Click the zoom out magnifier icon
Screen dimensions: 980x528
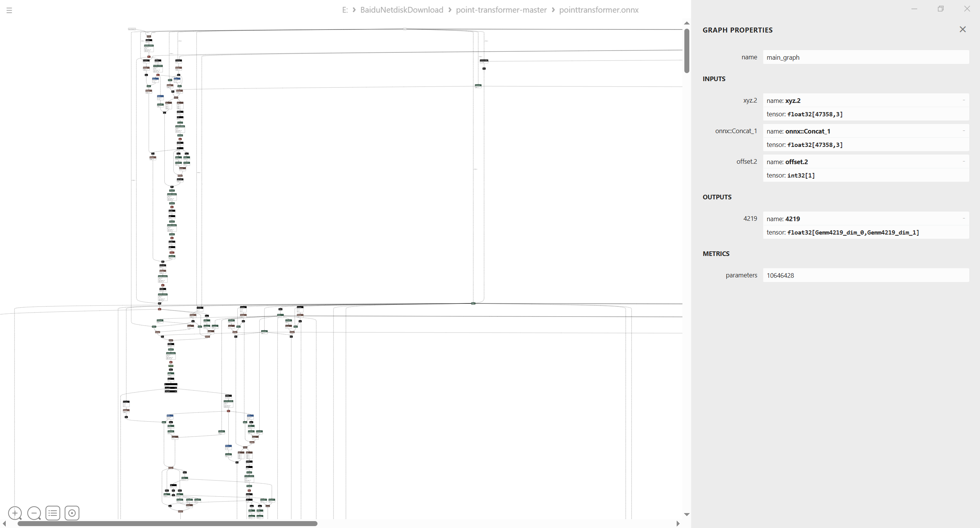(x=34, y=513)
